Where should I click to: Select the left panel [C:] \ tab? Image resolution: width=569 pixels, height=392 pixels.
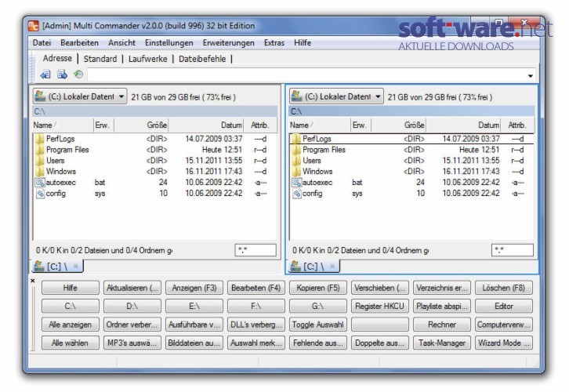[x=57, y=267]
